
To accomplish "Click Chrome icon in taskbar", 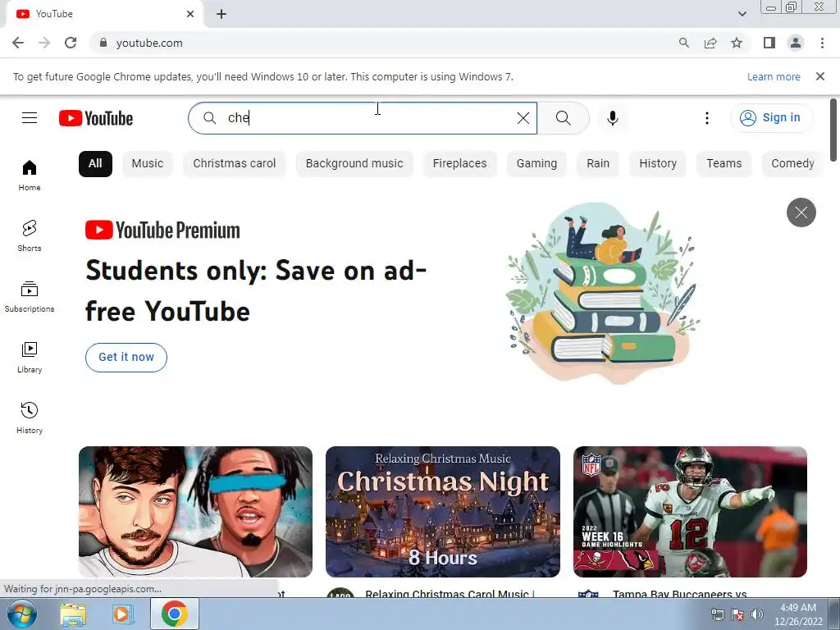I will click(174, 614).
